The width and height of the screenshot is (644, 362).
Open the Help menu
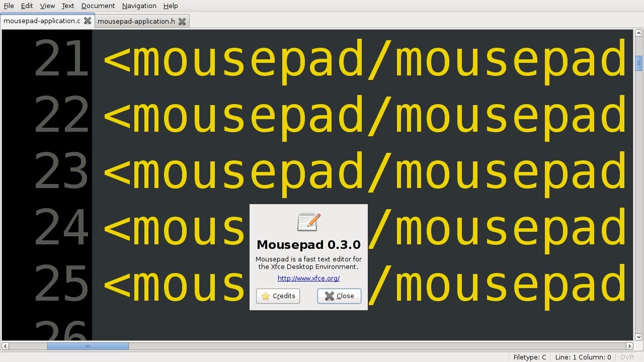point(171,6)
